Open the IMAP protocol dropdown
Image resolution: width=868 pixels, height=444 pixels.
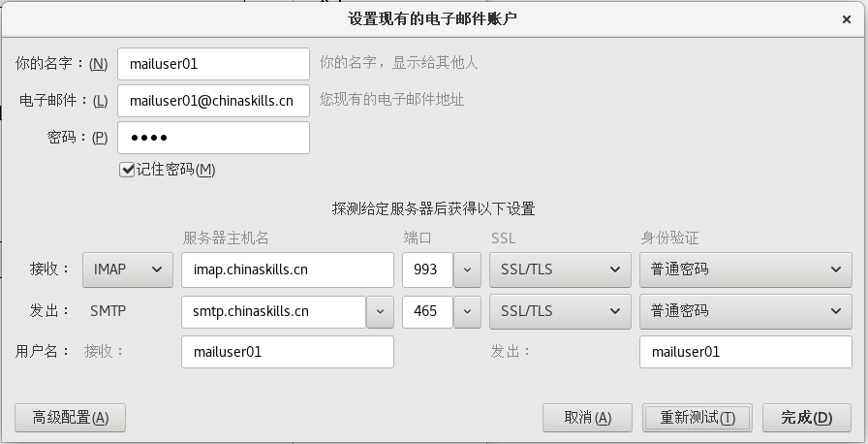128,270
